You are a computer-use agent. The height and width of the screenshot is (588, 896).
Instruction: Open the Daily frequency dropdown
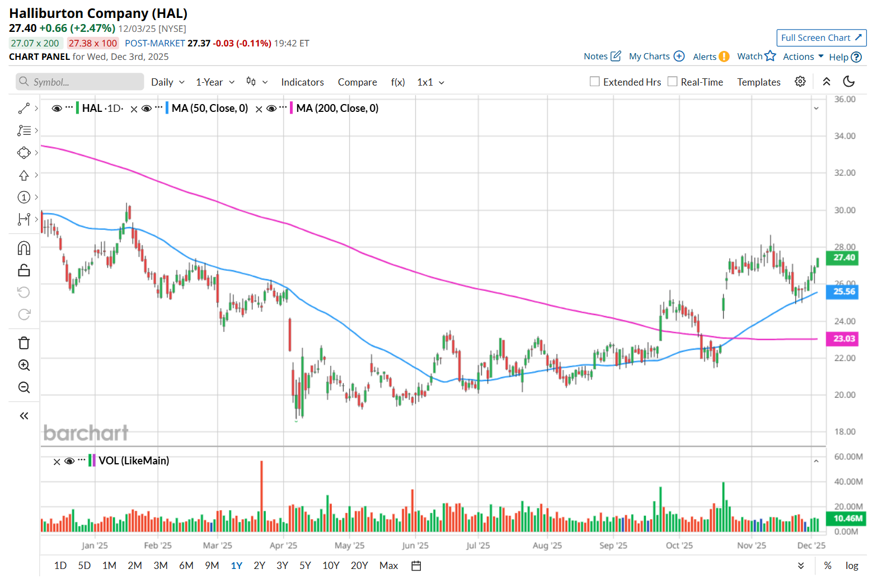pos(167,82)
